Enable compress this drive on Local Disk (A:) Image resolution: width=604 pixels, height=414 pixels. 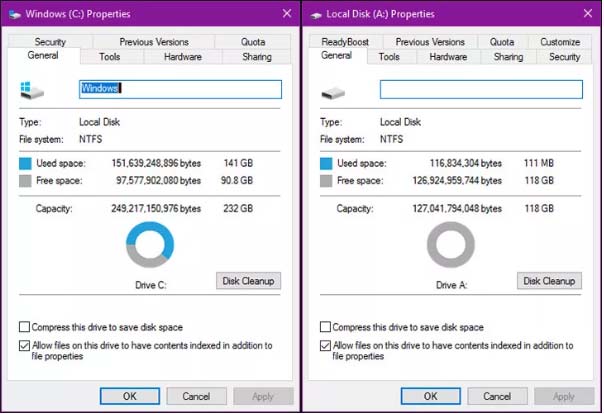325,327
